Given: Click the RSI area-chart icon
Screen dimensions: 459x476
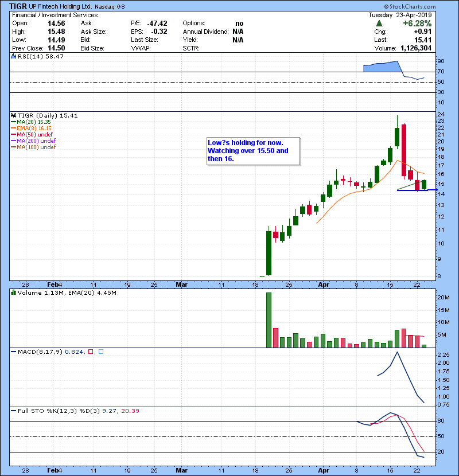Looking at the screenshot, I should 13,56.
